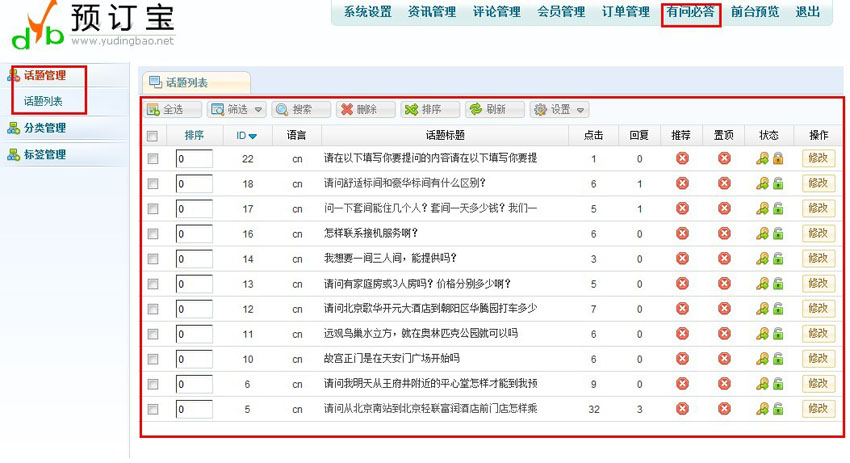Click the red X pin-top icon for ID 22
Screen dimensions: 850x463
point(724,158)
